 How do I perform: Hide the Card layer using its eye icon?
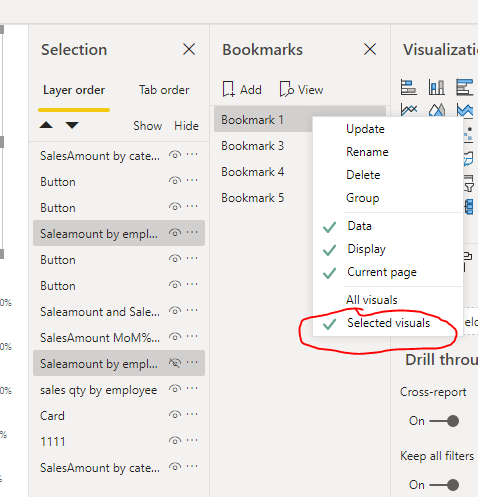(x=175, y=415)
